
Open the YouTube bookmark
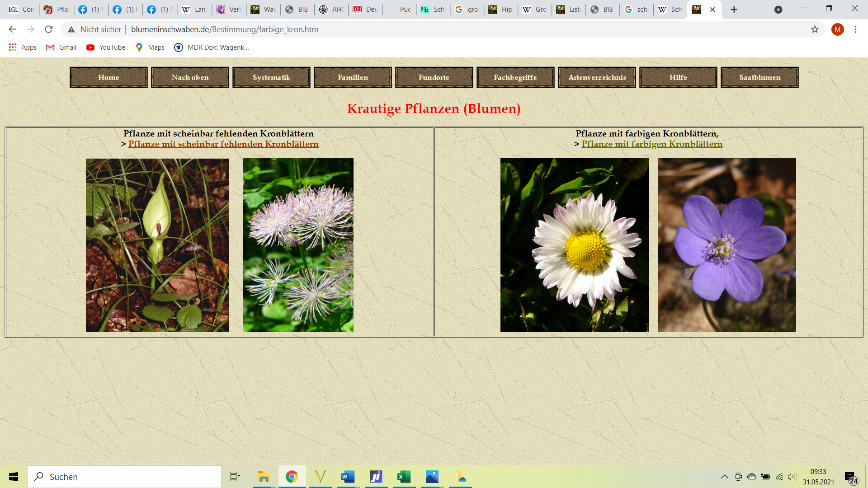pos(106,47)
